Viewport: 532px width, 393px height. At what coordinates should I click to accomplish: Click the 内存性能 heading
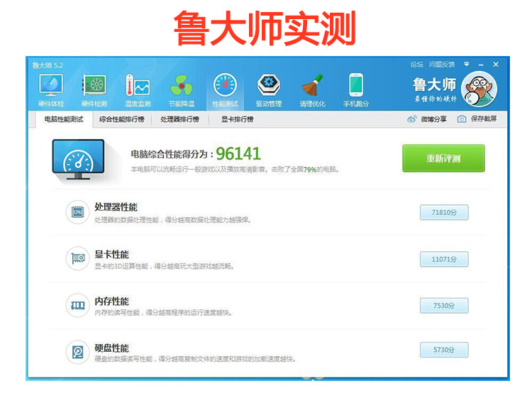pos(111,301)
